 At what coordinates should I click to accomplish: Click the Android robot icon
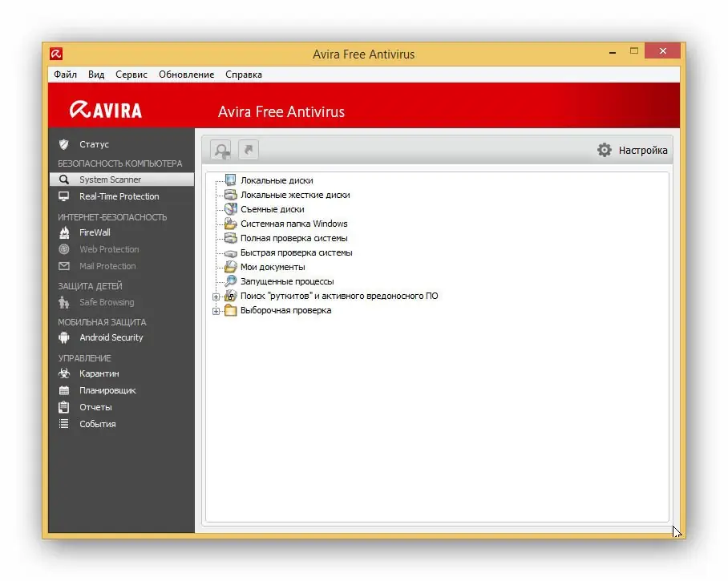point(64,338)
